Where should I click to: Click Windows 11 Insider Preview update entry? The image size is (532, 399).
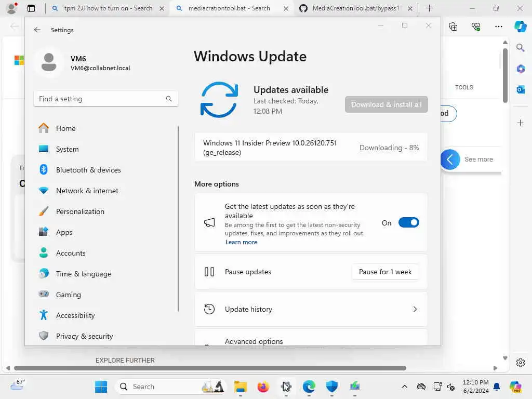tap(311, 148)
